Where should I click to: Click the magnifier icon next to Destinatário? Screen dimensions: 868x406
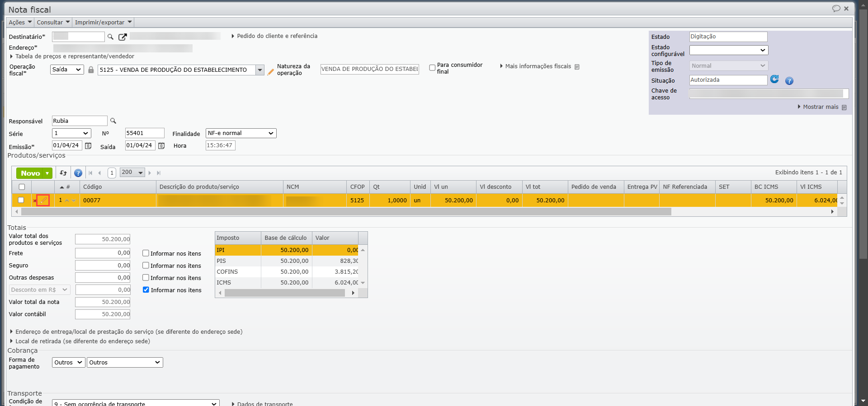(x=110, y=37)
